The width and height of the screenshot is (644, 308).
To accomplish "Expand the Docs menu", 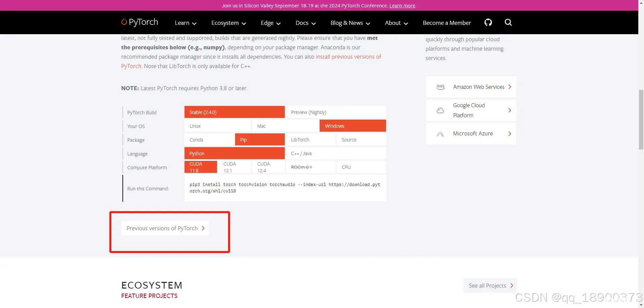I will pos(306,23).
